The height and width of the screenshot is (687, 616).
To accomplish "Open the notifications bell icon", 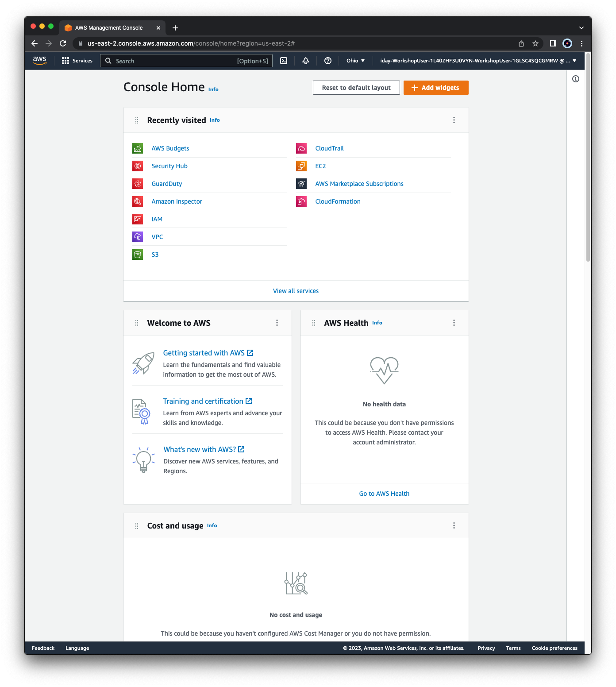I will pyautogui.click(x=306, y=61).
